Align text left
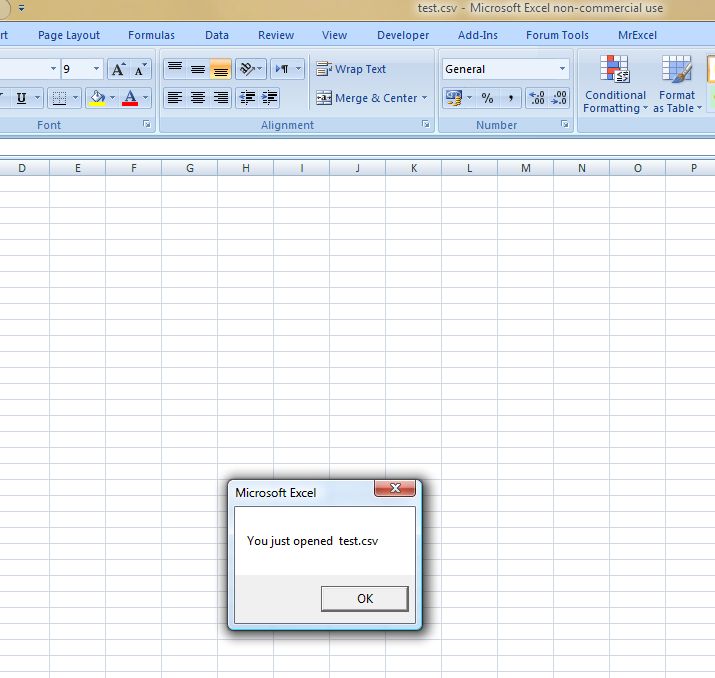The image size is (715, 678). coord(175,98)
